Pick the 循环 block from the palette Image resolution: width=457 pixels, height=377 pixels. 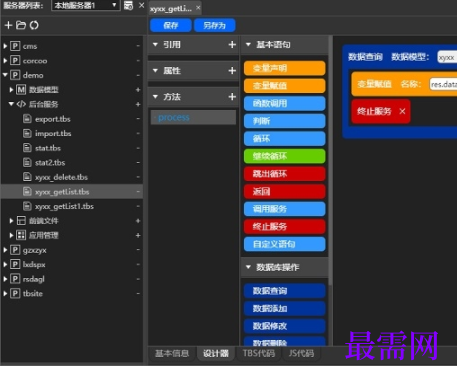point(284,139)
